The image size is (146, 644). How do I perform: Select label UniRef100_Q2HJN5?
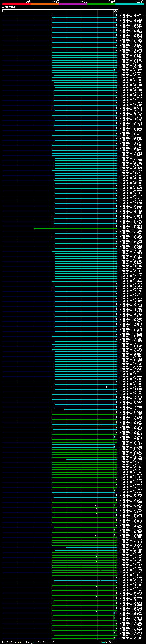pos(131,550)
